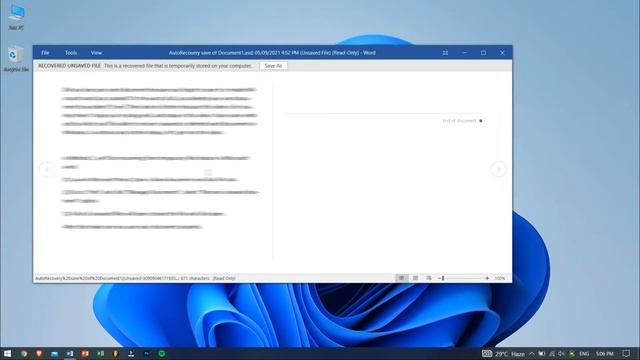Open Brave browser from the taskbar
Screen dimensions: 640x360
point(39,353)
